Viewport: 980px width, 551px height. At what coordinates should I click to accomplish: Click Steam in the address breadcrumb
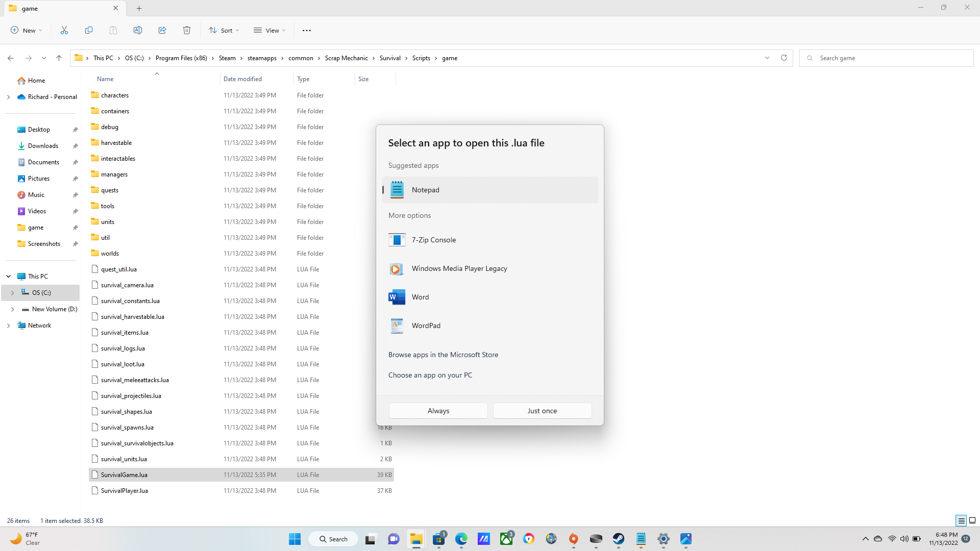pos(227,58)
